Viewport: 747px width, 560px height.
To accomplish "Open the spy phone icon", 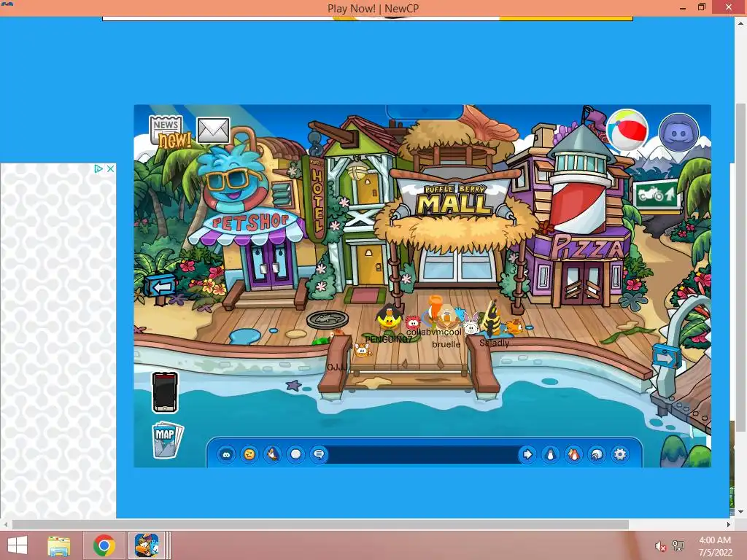I will pos(165,392).
